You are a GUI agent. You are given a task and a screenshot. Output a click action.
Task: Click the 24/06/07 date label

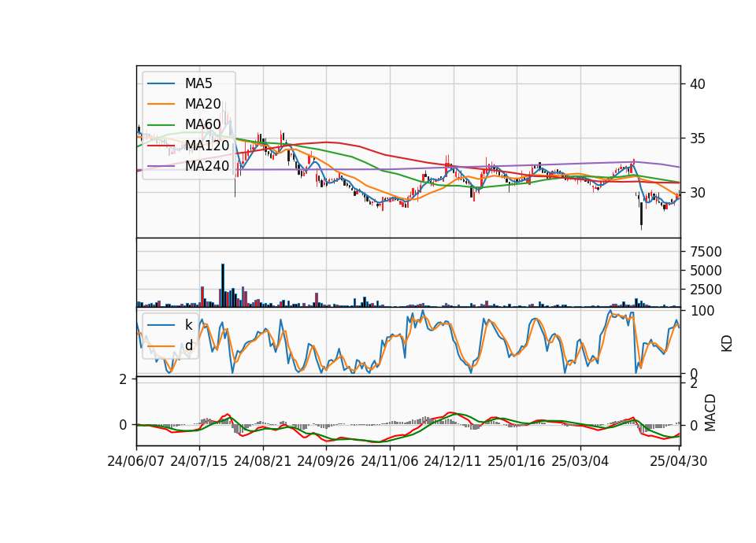[x=136, y=462]
